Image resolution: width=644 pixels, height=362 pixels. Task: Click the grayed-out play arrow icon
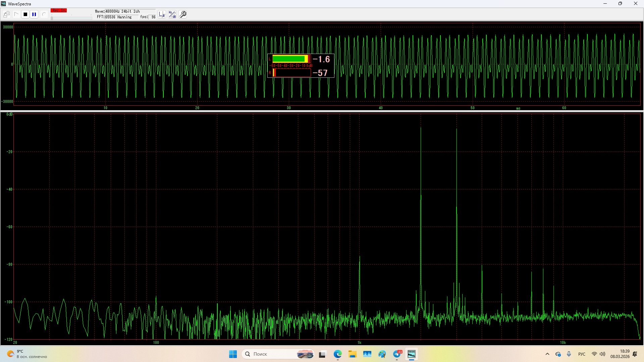[16, 14]
